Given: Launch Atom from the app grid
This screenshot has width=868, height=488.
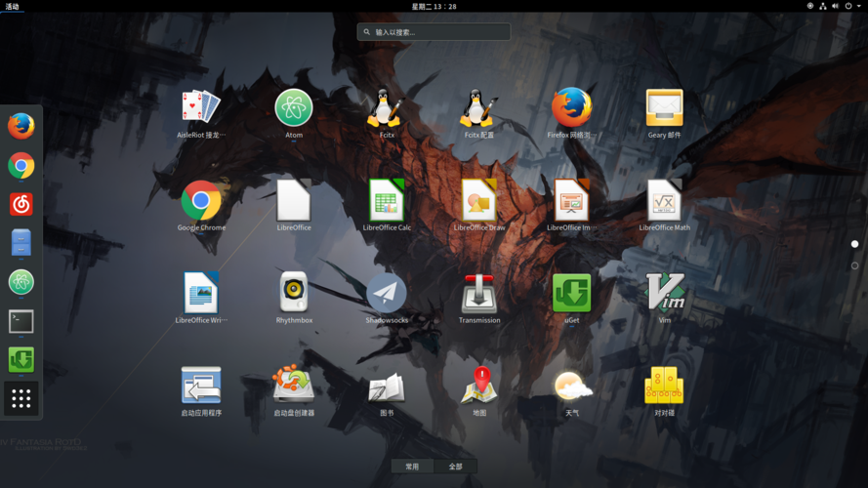Looking at the screenshot, I should coord(293,113).
